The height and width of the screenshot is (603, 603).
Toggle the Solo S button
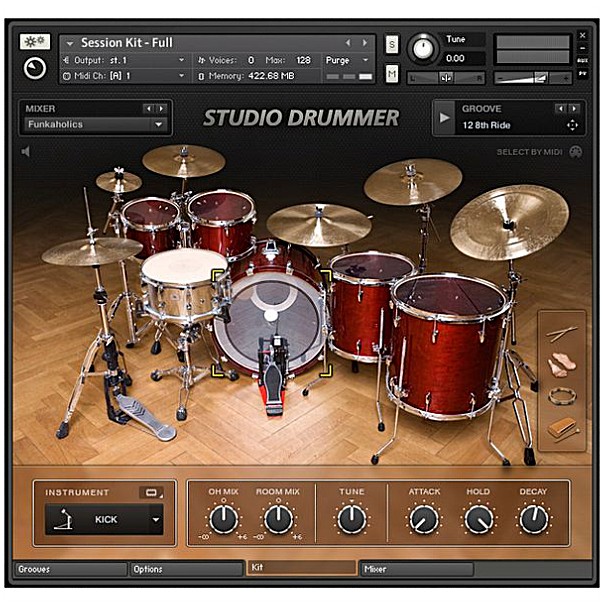tap(391, 45)
